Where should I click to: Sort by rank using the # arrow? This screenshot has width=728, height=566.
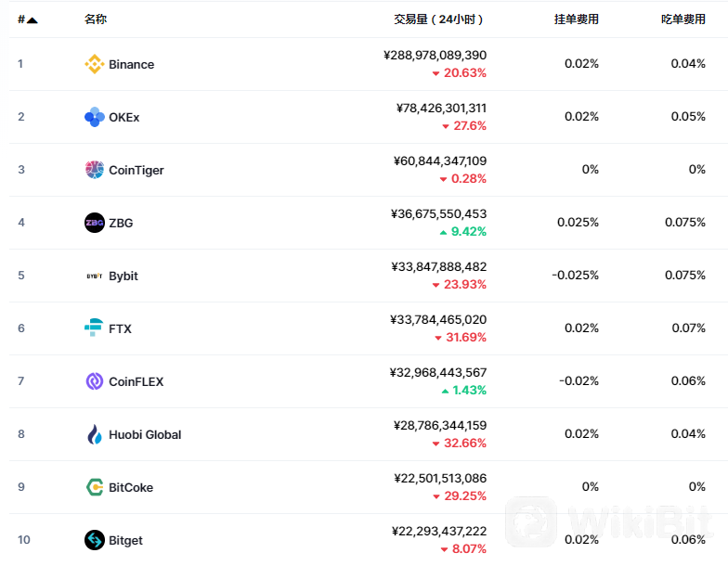28,19
